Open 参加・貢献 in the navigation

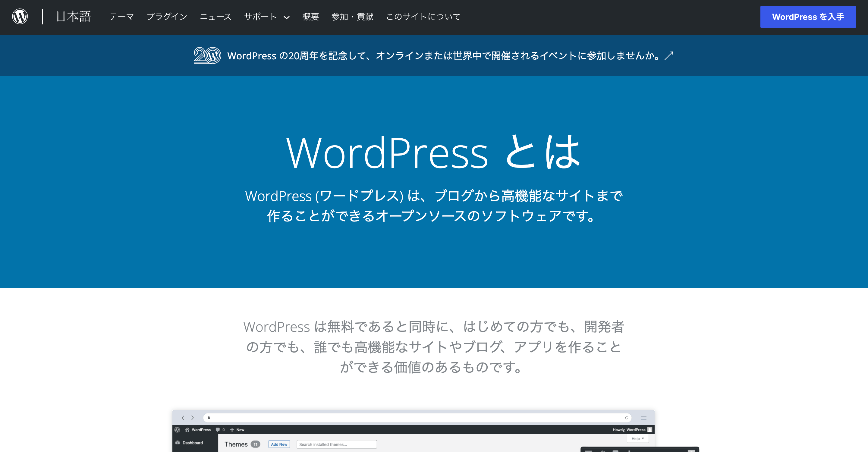coord(352,17)
